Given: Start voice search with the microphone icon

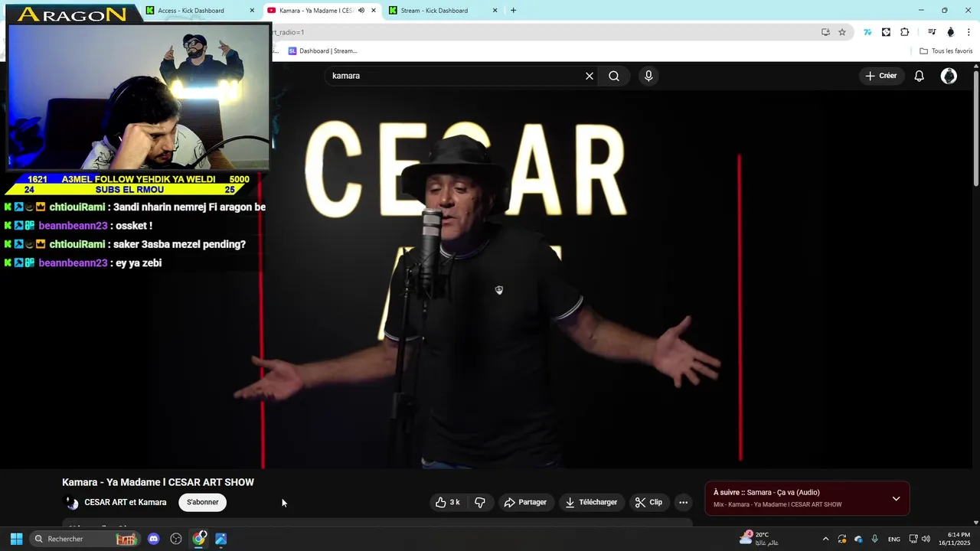Looking at the screenshot, I should pos(648,76).
